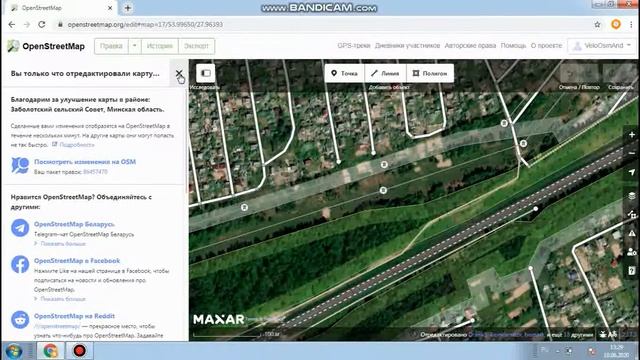Click the Maxar imagery attribution
Viewport: 640px width, 360px height.
219,319
